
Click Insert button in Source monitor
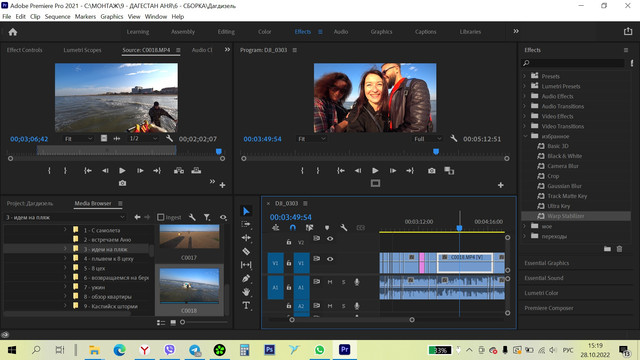[179, 171]
